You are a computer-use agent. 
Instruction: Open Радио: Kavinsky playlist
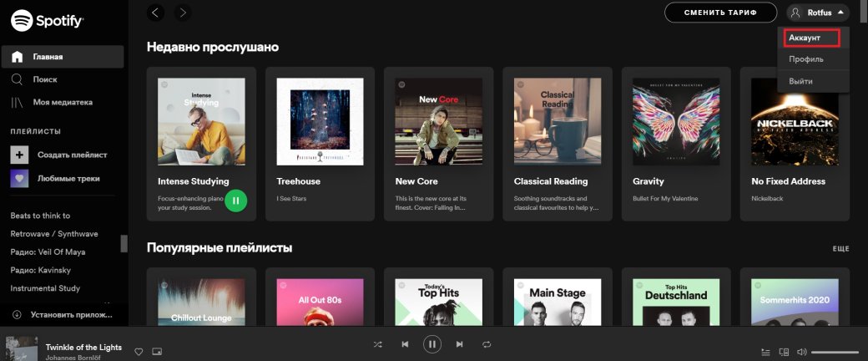pyautogui.click(x=40, y=270)
